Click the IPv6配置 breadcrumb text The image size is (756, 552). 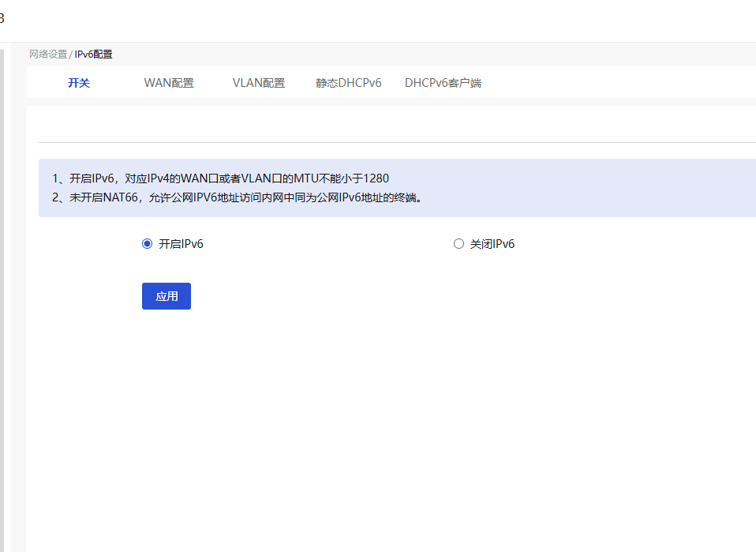(93, 54)
